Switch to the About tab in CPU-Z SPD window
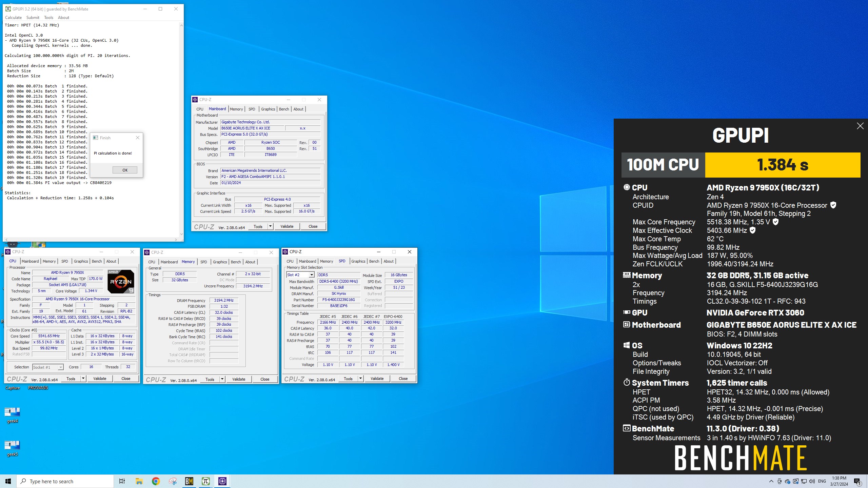This screenshot has height=488, width=868. (x=389, y=261)
